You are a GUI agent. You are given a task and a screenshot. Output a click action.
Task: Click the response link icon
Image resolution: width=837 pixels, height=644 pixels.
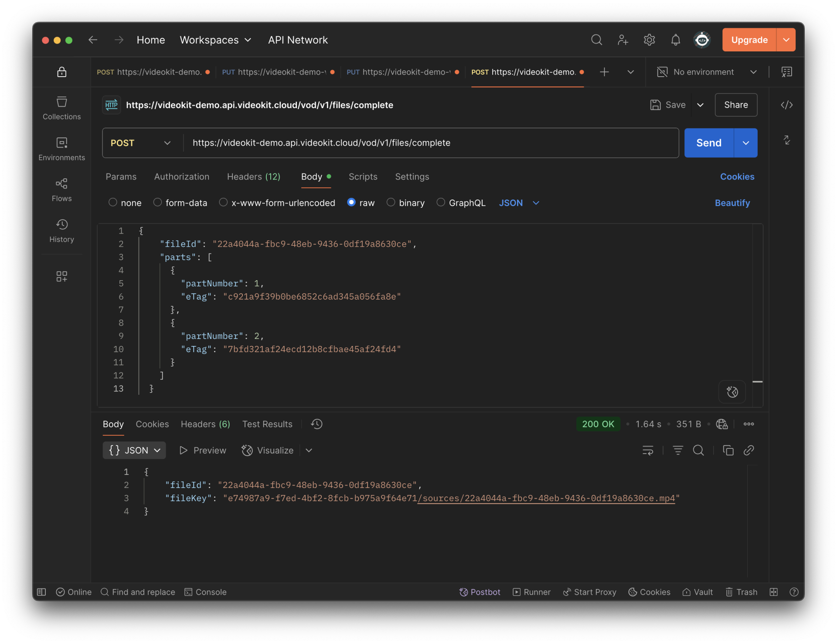[x=749, y=451]
